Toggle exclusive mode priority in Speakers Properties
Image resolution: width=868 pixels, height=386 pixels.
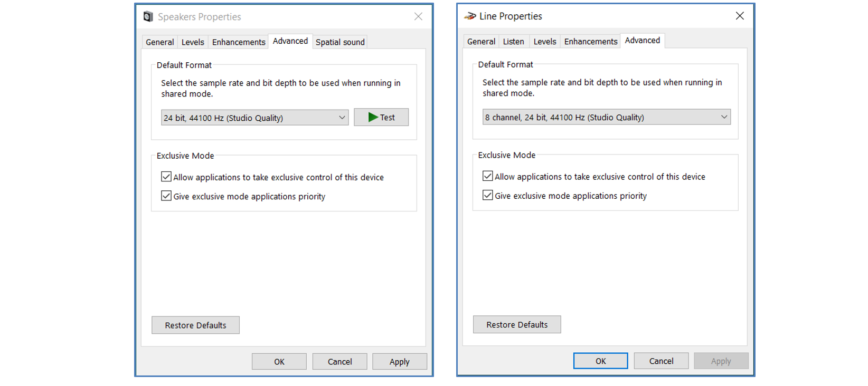click(x=166, y=196)
